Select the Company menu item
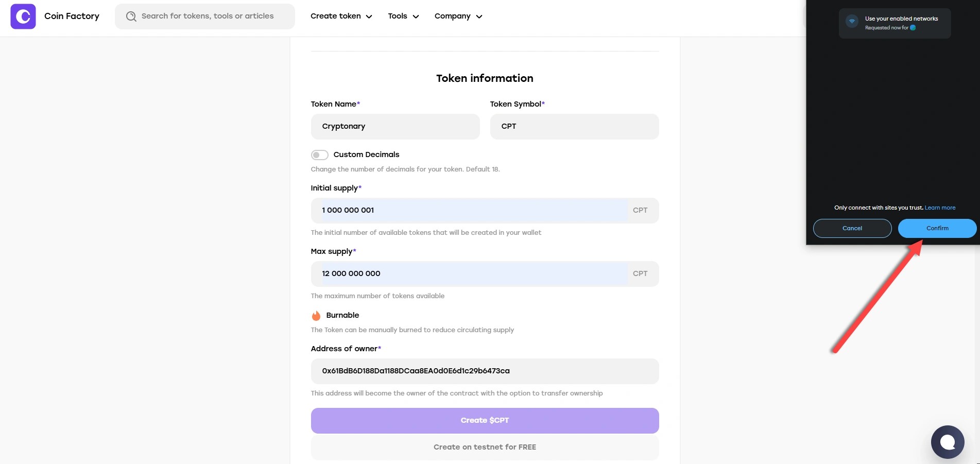Screen dimensions: 980x464 coord(452,16)
